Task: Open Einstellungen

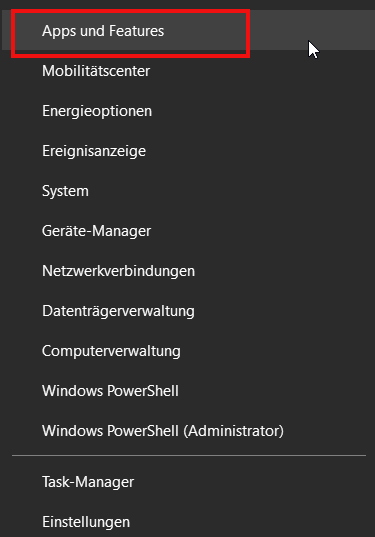Action: click(188, 522)
